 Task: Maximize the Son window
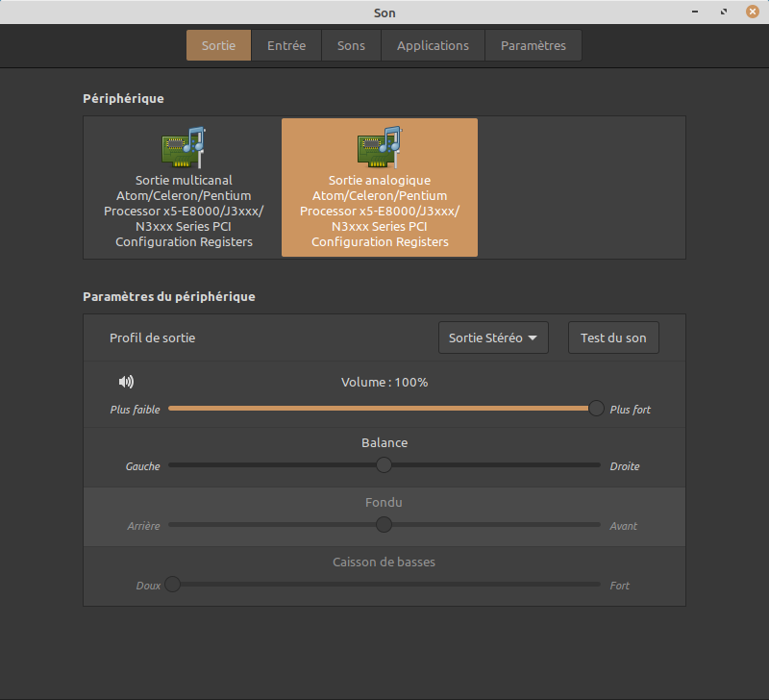point(723,12)
